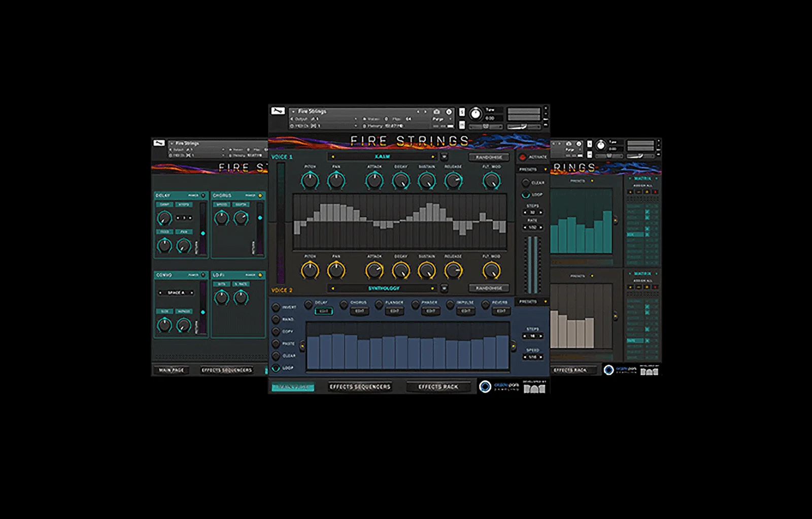Adjust Voice 1 Attack knob

pos(374,180)
